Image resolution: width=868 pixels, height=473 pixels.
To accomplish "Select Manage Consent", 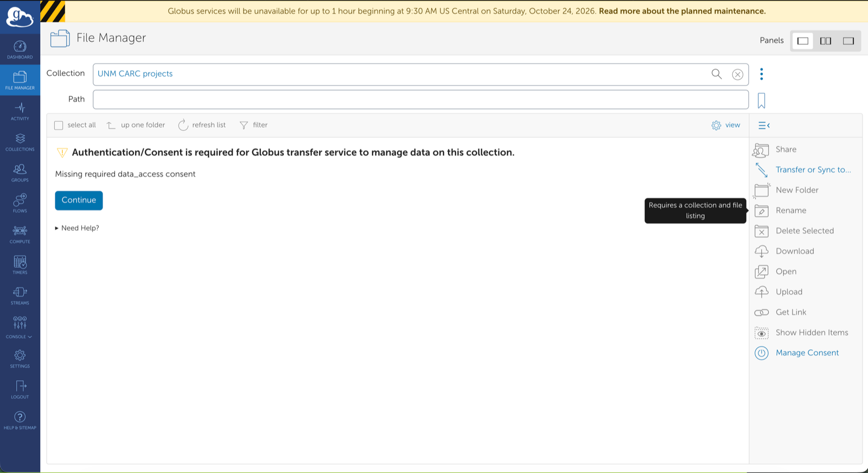I will (x=796, y=353).
